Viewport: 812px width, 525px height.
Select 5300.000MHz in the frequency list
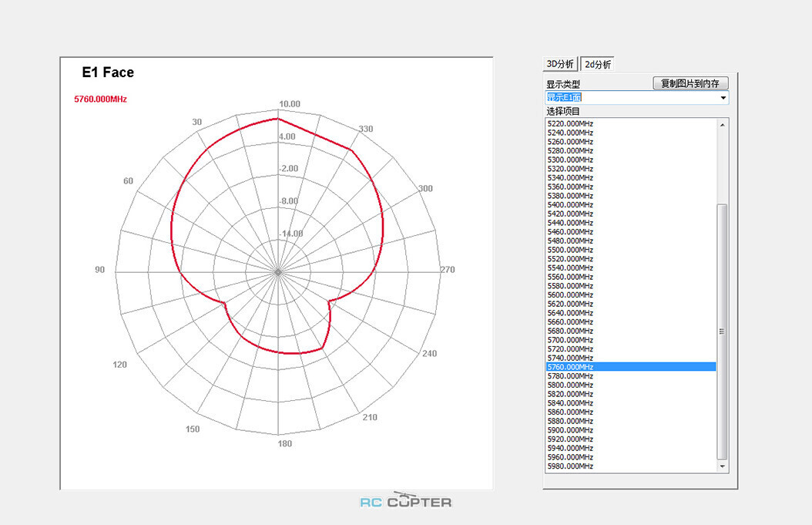pos(631,160)
